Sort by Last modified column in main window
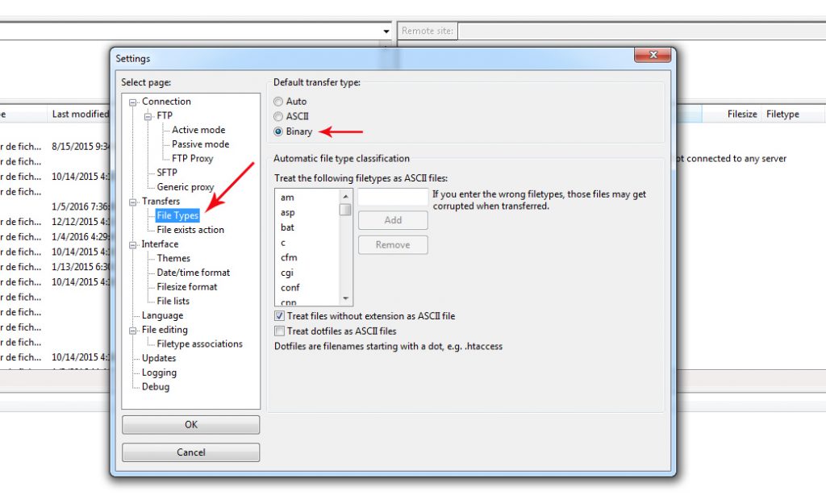The width and height of the screenshot is (826, 504). [80, 114]
